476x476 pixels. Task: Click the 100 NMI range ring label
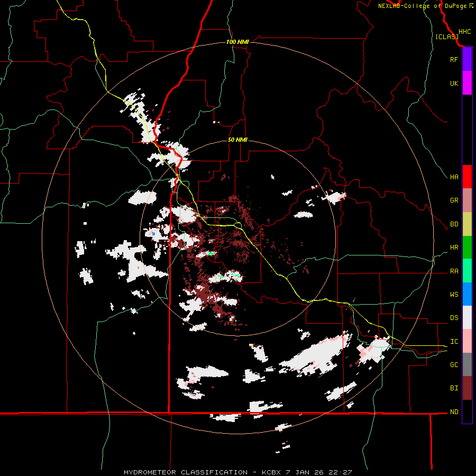tap(237, 42)
